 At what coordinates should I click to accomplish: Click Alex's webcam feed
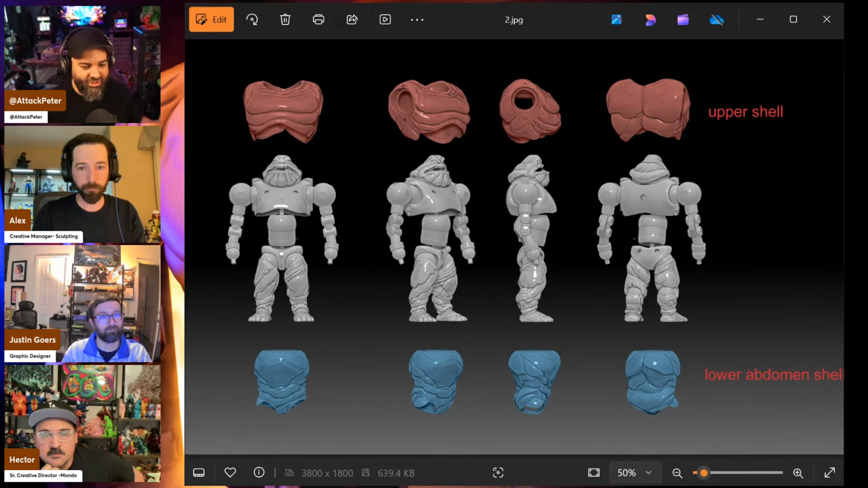(82, 184)
